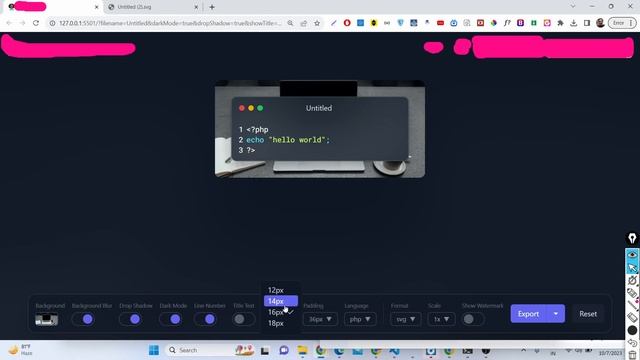
Task: Open the Language php dropdown
Action: pos(360,319)
